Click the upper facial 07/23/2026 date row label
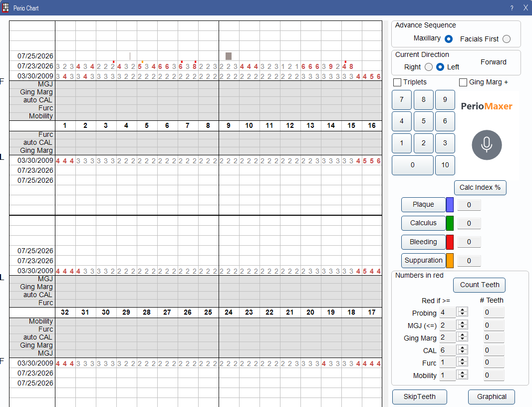This screenshot has height=407, width=532. coord(35,66)
